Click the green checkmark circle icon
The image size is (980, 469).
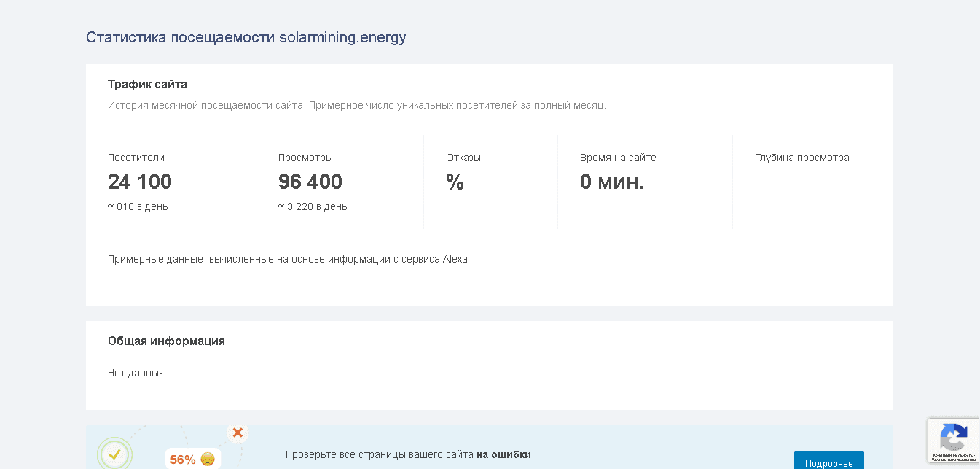114,454
